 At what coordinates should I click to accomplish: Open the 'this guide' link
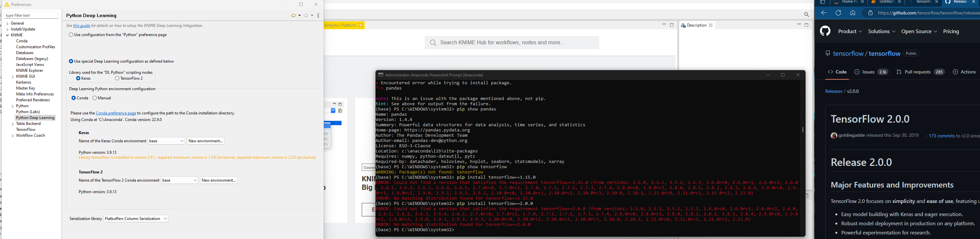pos(82,26)
